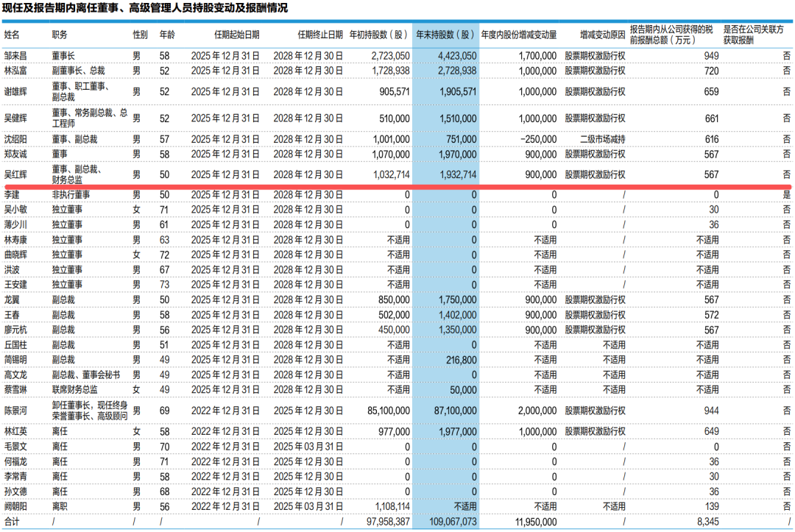Click year-end holding 216,800

pyautogui.click(x=462, y=360)
